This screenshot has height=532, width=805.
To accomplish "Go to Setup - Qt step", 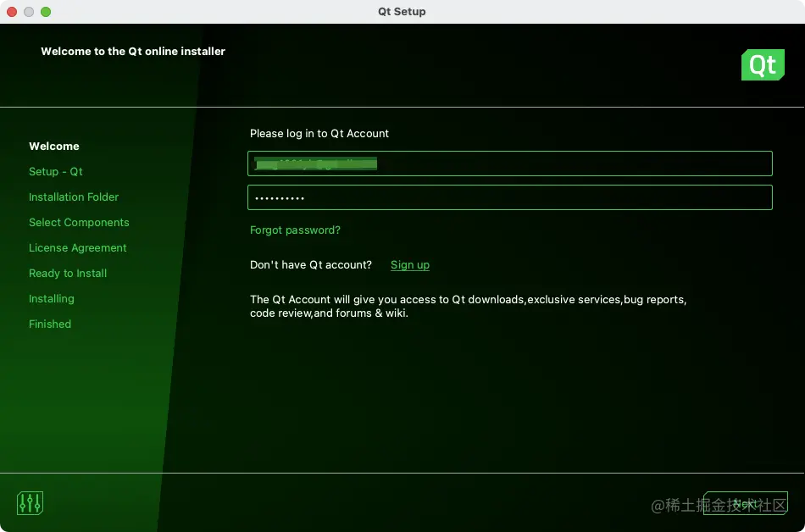I will pos(55,171).
